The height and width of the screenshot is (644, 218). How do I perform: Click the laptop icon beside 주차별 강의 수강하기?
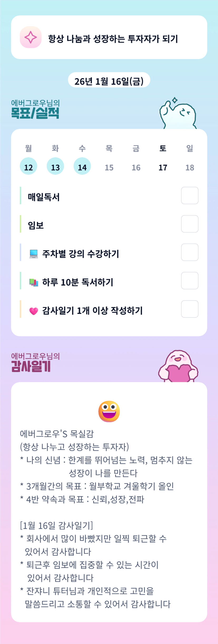(x=33, y=254)
